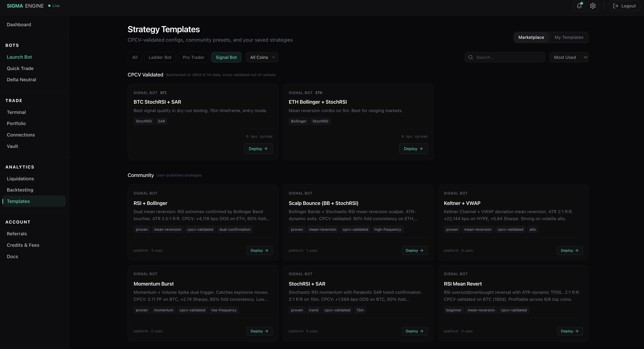Viewport: 644px width, 349px height.
Task: Deploy Scalp Bounce (BB + StochRSI)
Action: 415,251
